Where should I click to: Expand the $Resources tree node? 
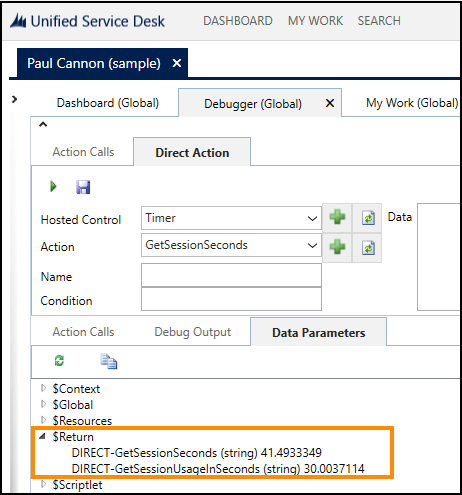pos(43,420)
